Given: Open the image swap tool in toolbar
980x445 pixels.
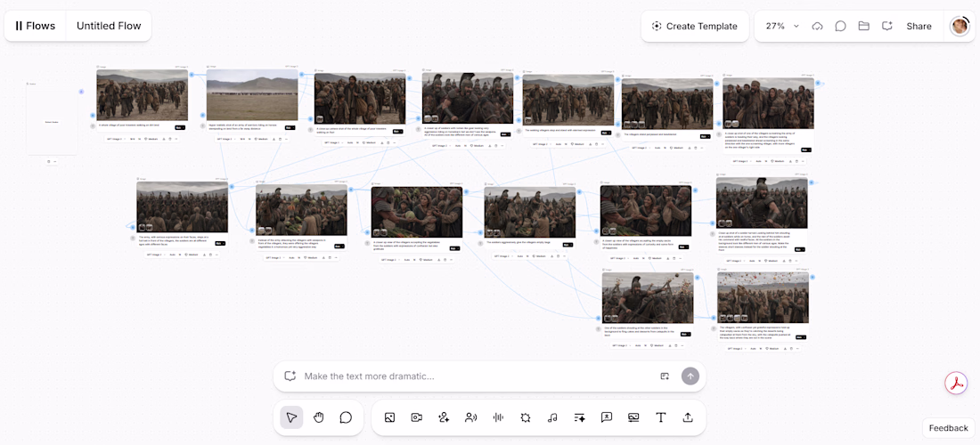Looking at the screenshot, I should click(633, 417).
